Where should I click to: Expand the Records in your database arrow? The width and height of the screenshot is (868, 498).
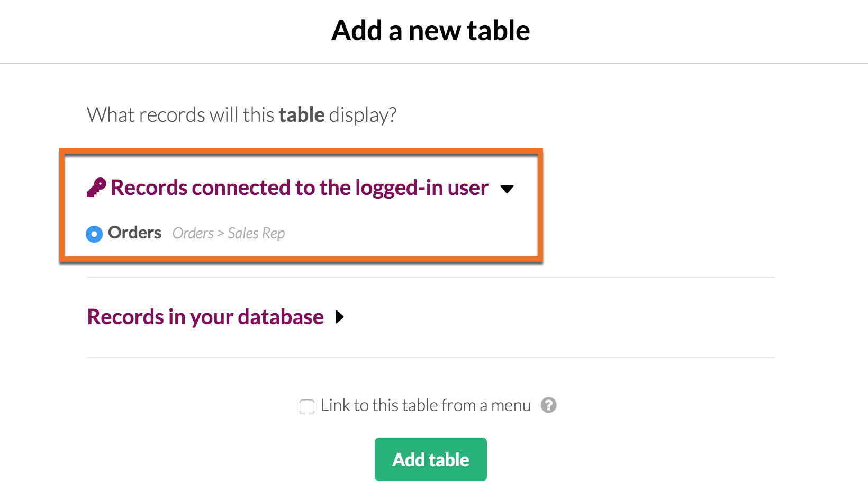(x=340, y=317)
